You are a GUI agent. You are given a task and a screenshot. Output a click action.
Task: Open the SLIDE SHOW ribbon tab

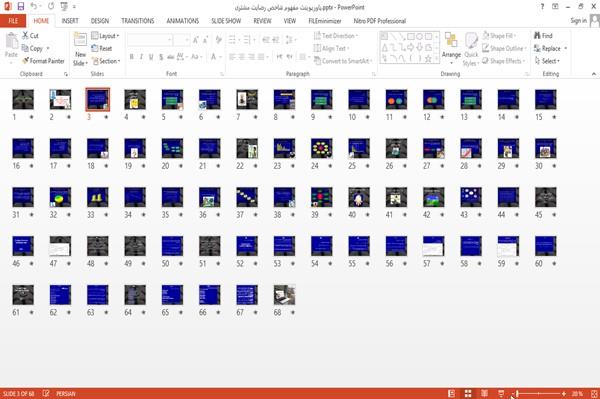(226, 21)
